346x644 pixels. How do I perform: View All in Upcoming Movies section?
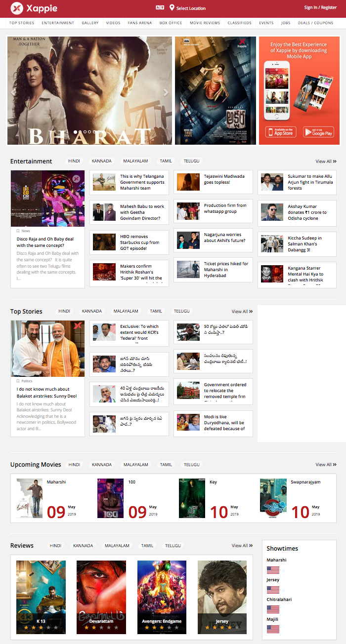[x=326, y=465]
